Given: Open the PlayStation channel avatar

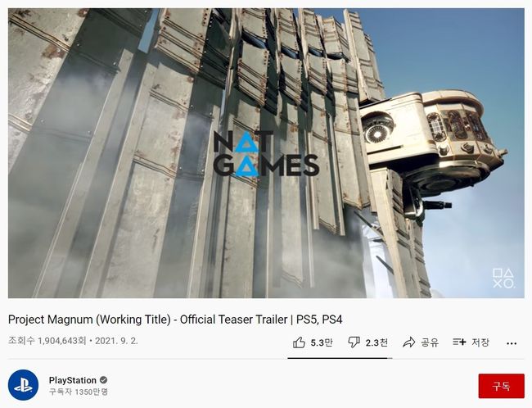Looking at the screenshot, I should point(24,385).
